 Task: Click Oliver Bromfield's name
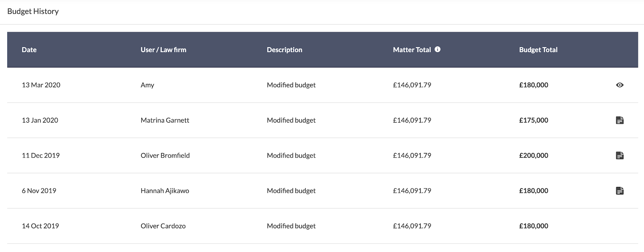pyautogui.click(x=165, y=156)
